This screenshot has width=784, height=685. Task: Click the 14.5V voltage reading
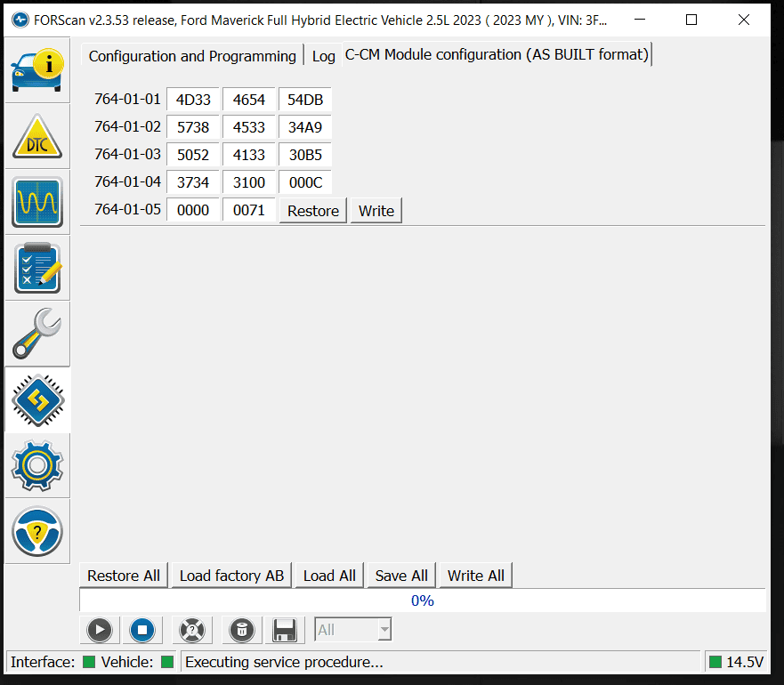(745, 662)
